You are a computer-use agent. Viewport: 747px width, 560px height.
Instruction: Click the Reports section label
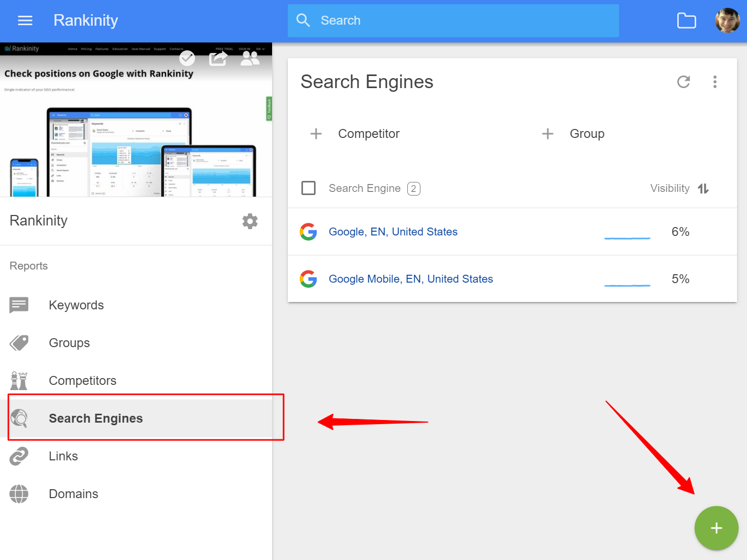point(29,266)
